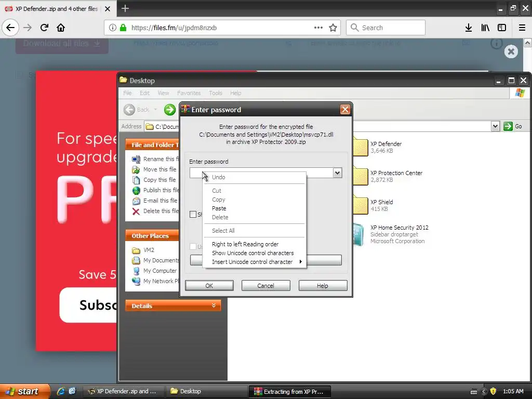Open password history dropdown arrow
This screenshot has width=532, height=399.
click(337, 172)
